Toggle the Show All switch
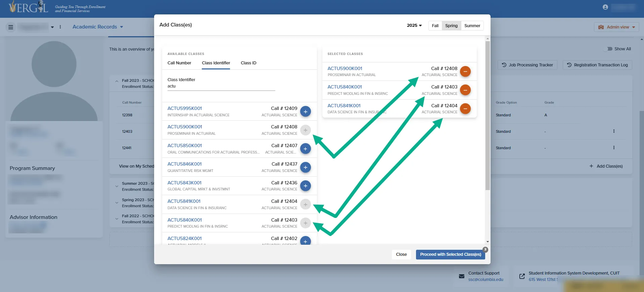 608,49
